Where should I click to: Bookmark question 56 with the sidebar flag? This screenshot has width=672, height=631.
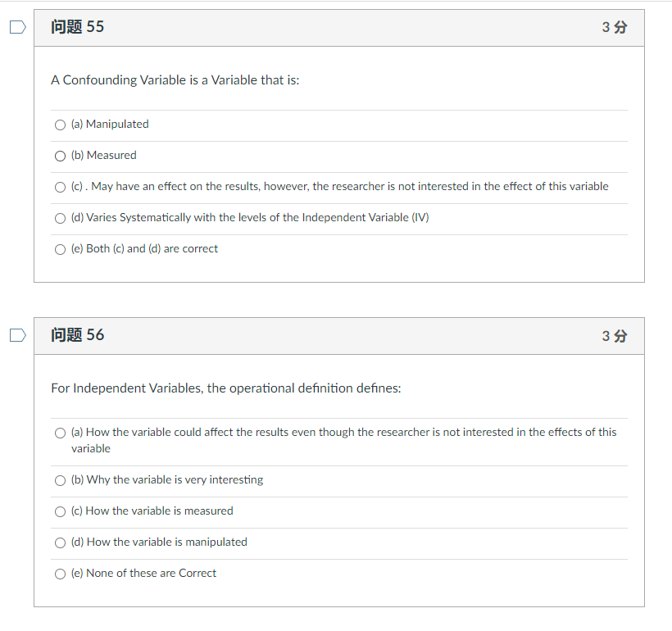point(16,334)
